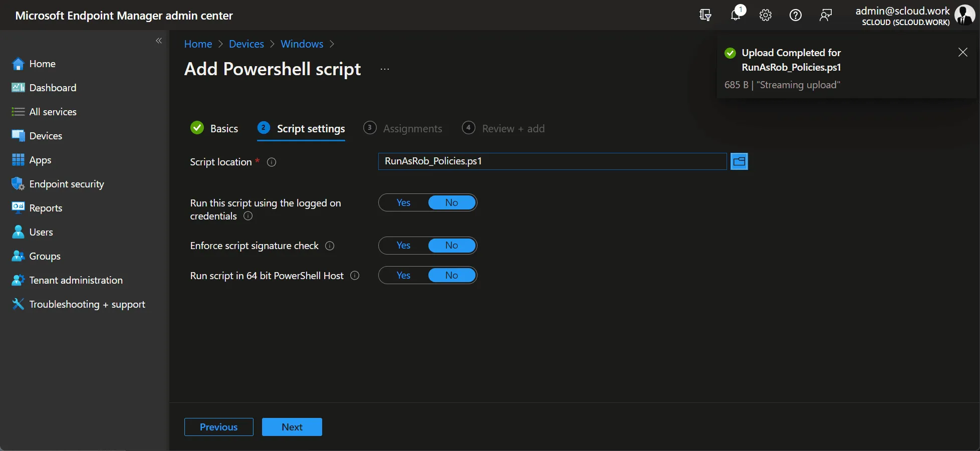Open the Users label in sidebar
This screenshot has width=980, height=451.
pos(41,232)
